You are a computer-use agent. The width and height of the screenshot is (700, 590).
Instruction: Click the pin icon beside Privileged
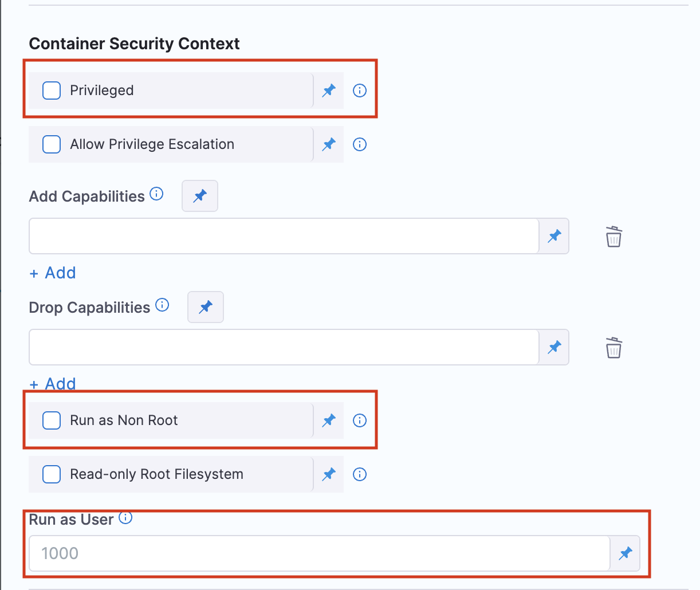tap(329, 91)
